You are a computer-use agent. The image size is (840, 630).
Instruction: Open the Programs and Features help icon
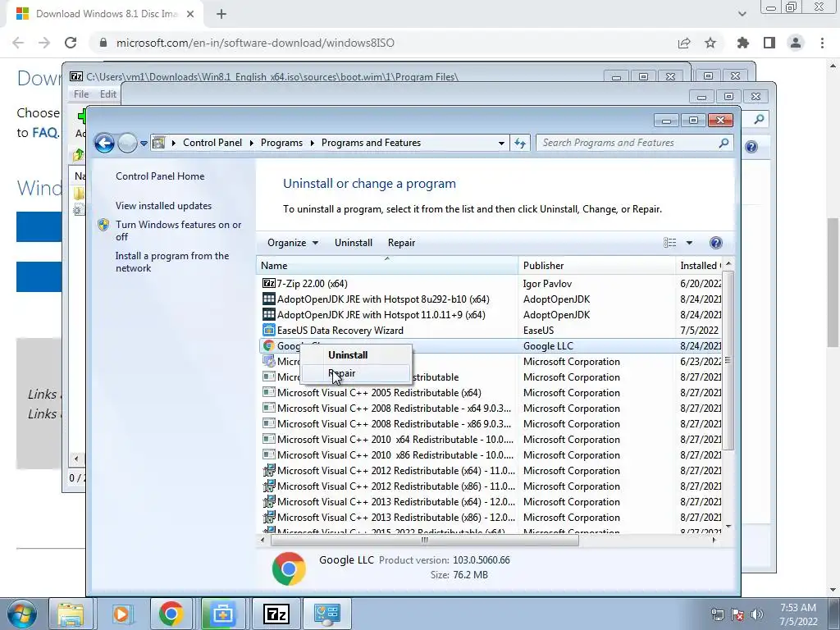[715, 243]
